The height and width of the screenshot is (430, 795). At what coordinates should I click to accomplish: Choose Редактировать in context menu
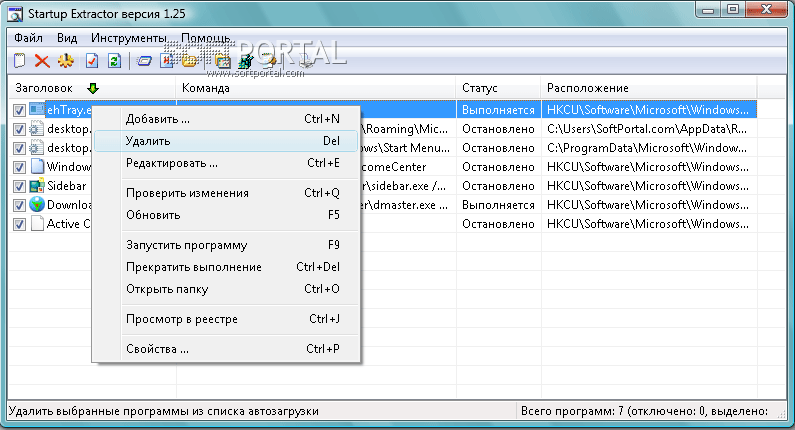226,163
